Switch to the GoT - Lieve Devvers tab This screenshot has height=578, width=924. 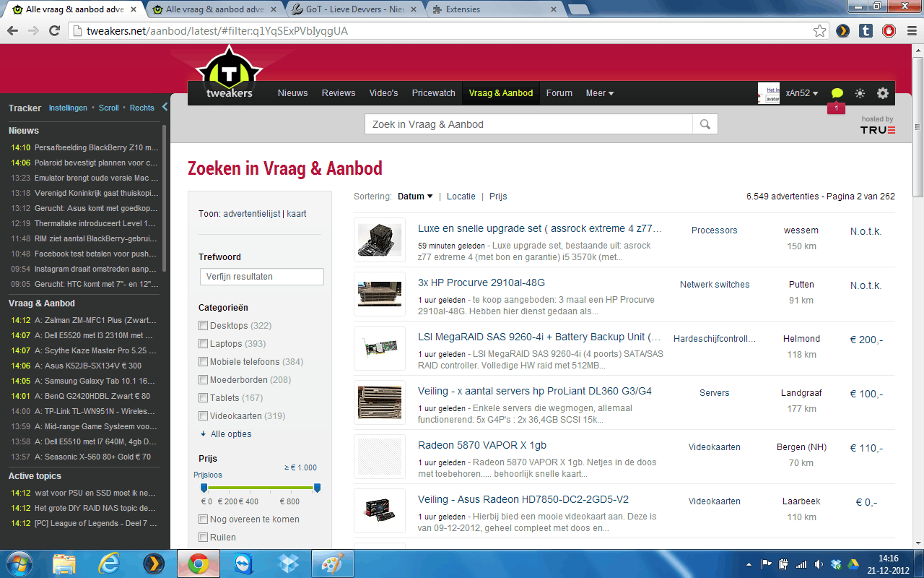354,9
